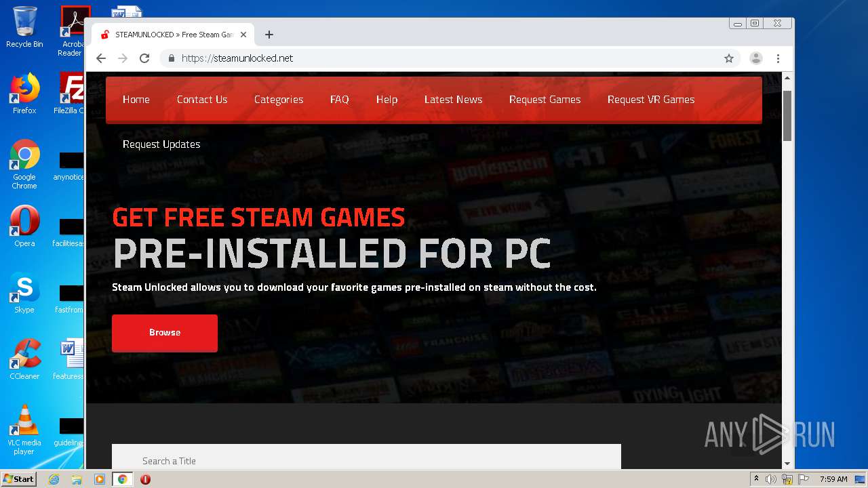Open CCleaner desktop shortcut

[x=24, y=359]
